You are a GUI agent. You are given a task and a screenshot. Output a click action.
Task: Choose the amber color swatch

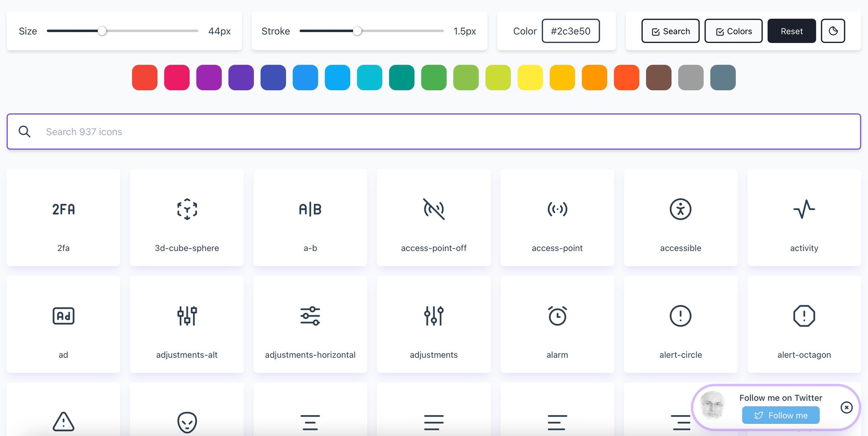pyautogui.click(x=562, y=77)
